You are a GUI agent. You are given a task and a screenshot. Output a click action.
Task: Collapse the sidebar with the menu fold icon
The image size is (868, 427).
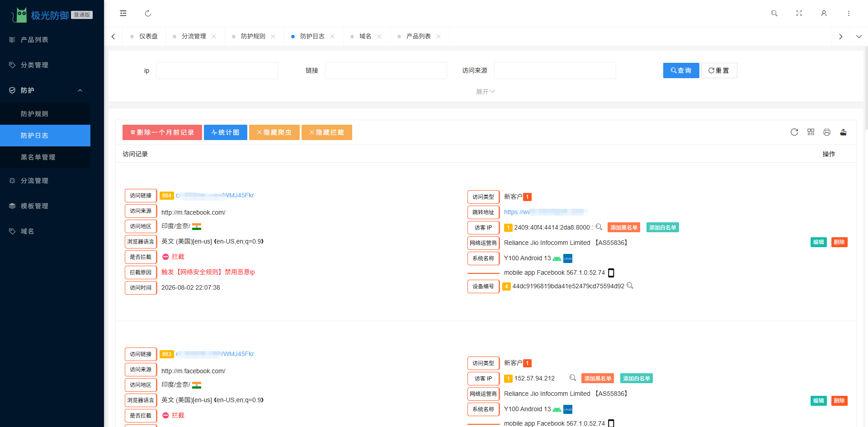[123, 14]
